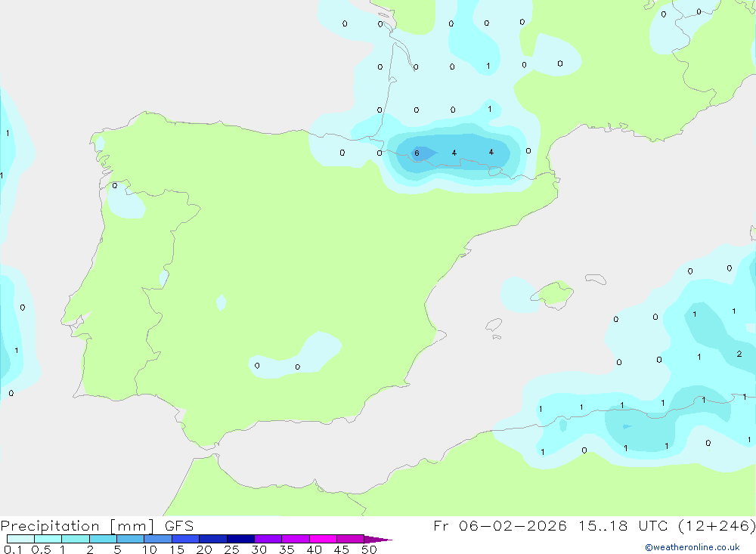Click the 15–20 mm legend color swatch
This screenshot has width=756, height=554.
[186, 539]
